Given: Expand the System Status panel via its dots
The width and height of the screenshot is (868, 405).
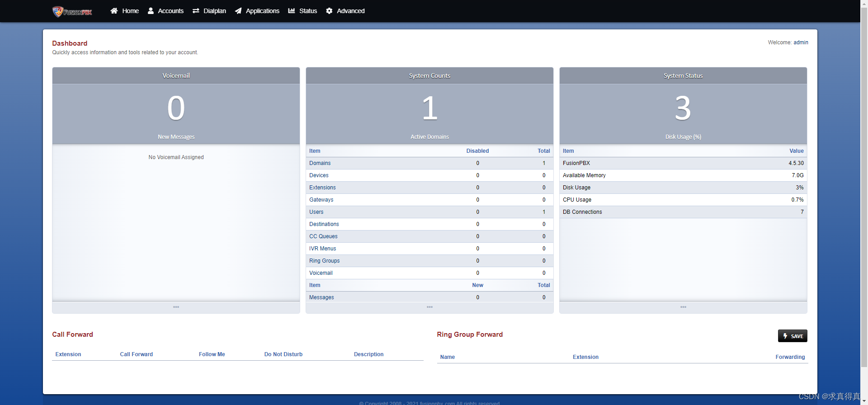Looking at the screenshot, I should [683, 307].
